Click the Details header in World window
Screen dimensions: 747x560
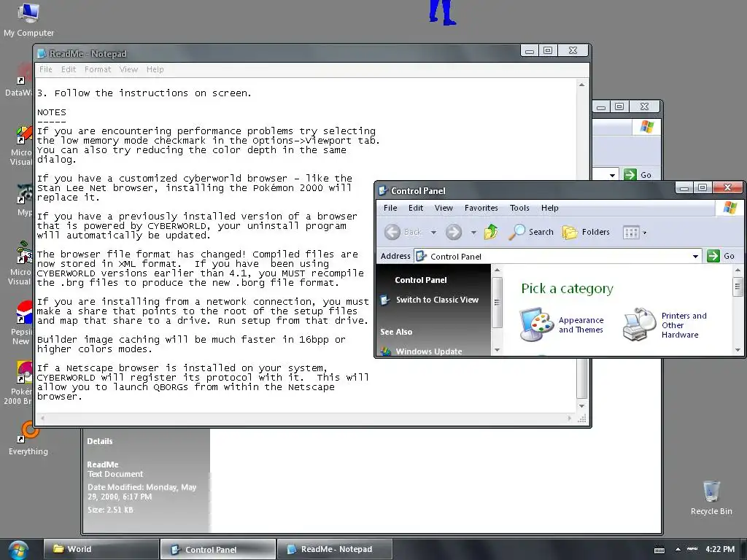pyautogui.click(x=99, y=441)
